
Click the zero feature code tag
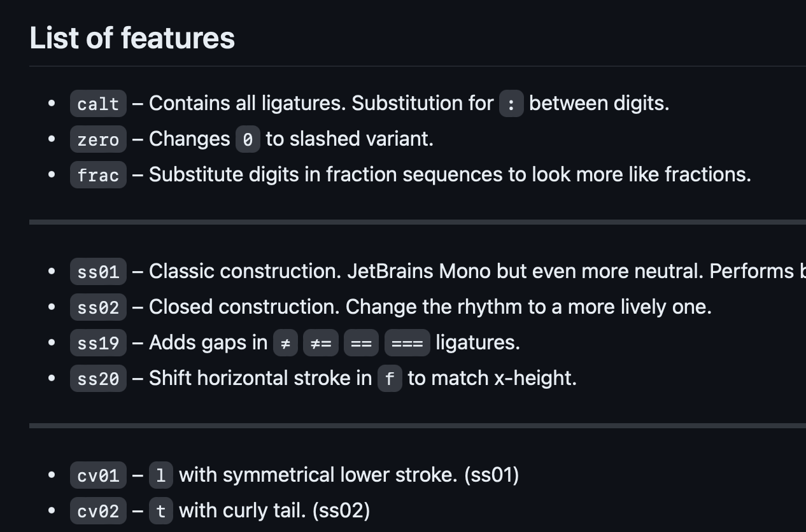(x=98, y=139)
